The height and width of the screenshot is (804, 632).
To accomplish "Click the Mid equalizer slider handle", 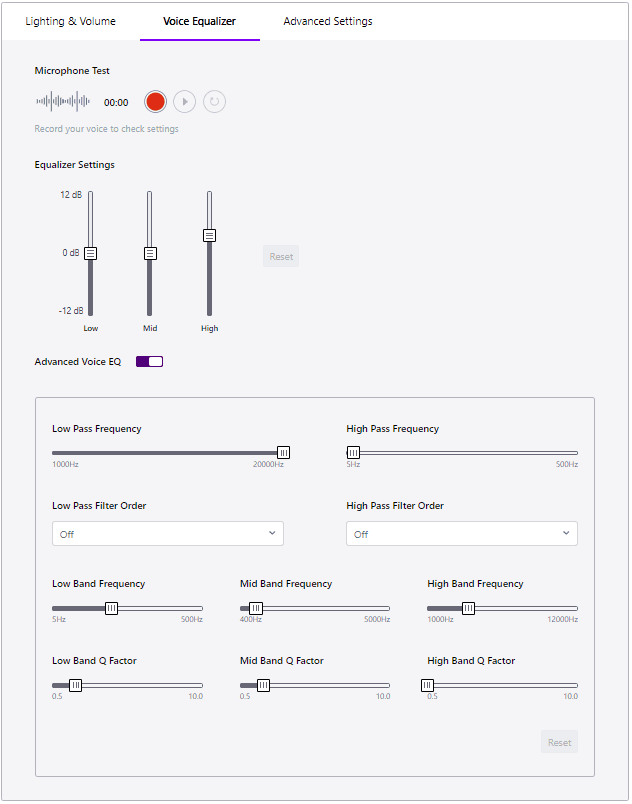I will click(150, 253).
